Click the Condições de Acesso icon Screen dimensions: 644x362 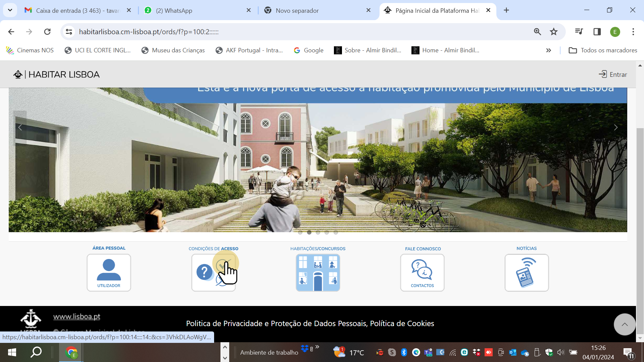point(213,272)
